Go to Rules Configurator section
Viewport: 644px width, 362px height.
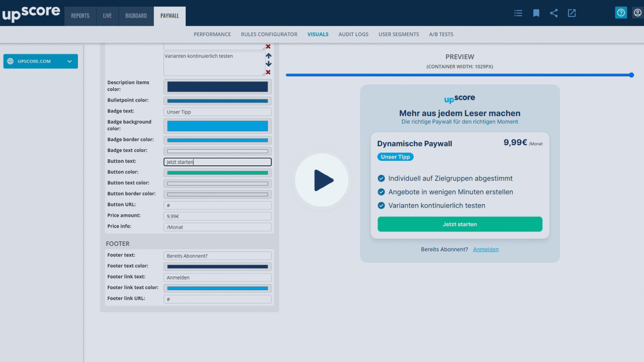(x=269, y=34)
